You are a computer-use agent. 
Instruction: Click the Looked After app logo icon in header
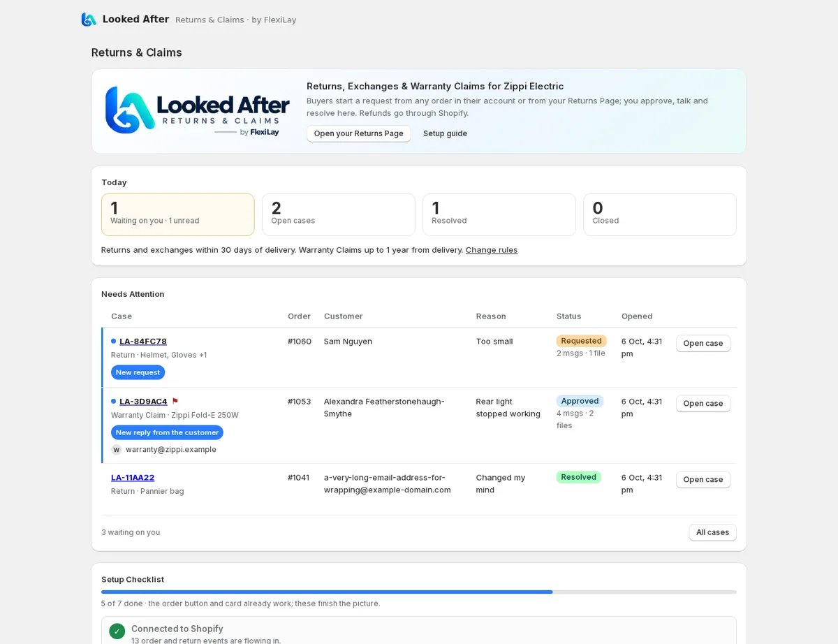tap(89, 20)
